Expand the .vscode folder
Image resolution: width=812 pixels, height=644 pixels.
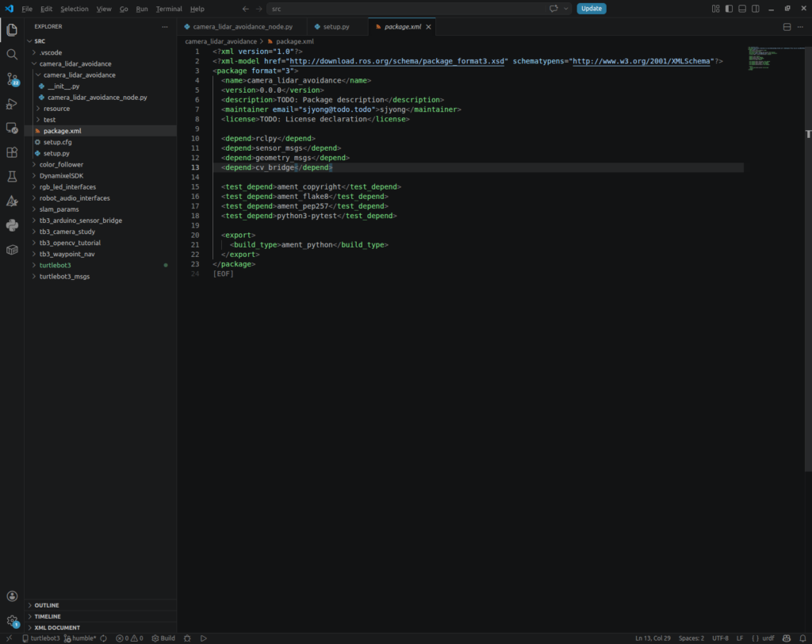[101, 52]
